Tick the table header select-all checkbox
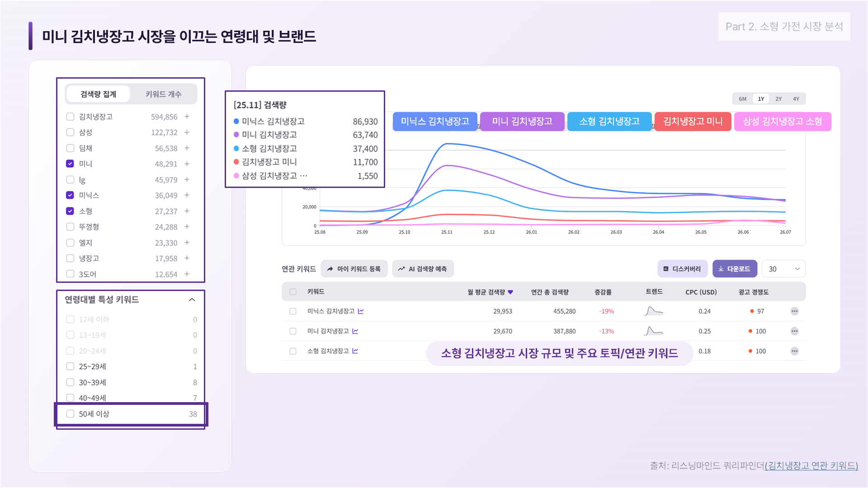868x488 pixels. (293, 292)
